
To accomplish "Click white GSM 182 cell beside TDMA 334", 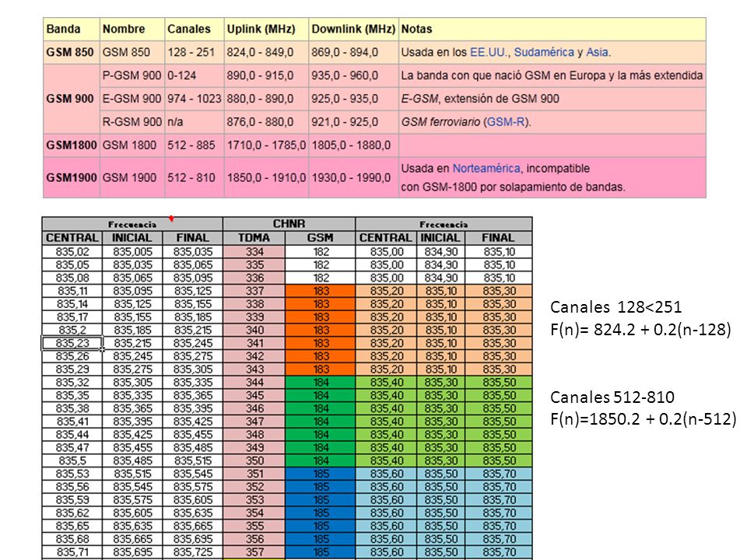I will [320, 252].
